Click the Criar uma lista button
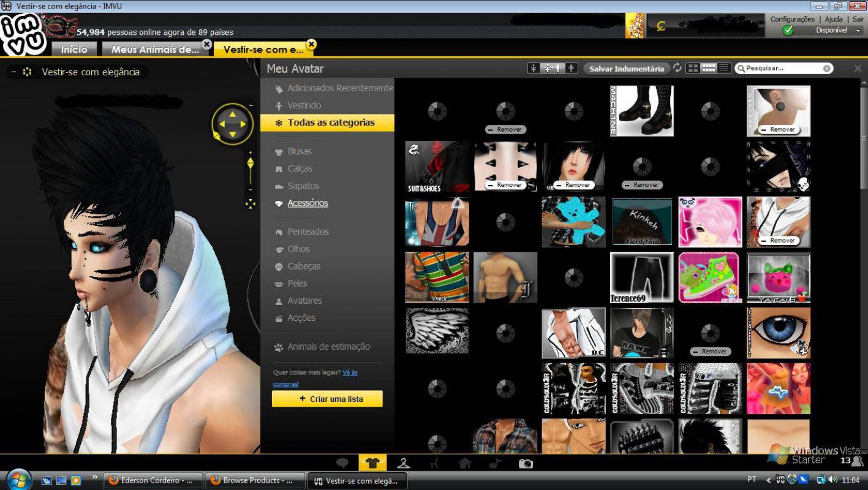The image size is (868, 490). coord(327,399)
